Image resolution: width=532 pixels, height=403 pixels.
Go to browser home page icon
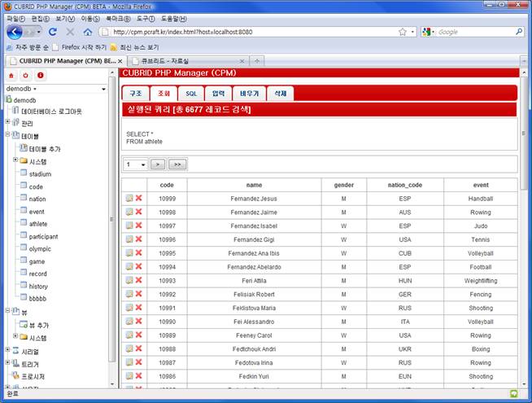(x=88, y=32)
